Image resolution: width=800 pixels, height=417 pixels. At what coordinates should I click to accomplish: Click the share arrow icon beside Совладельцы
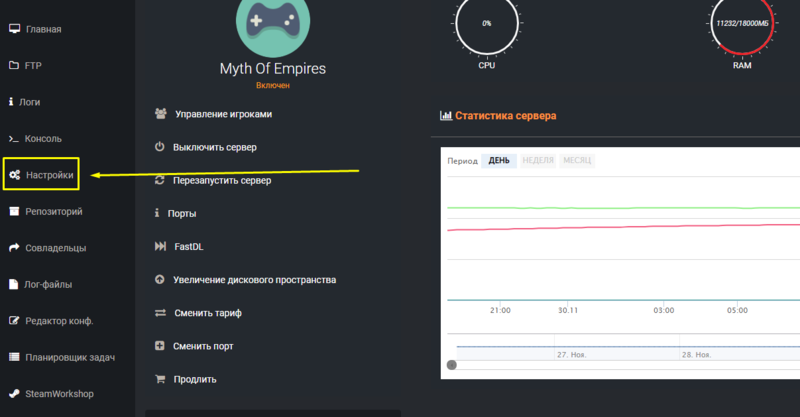click(x=14, y=247)
